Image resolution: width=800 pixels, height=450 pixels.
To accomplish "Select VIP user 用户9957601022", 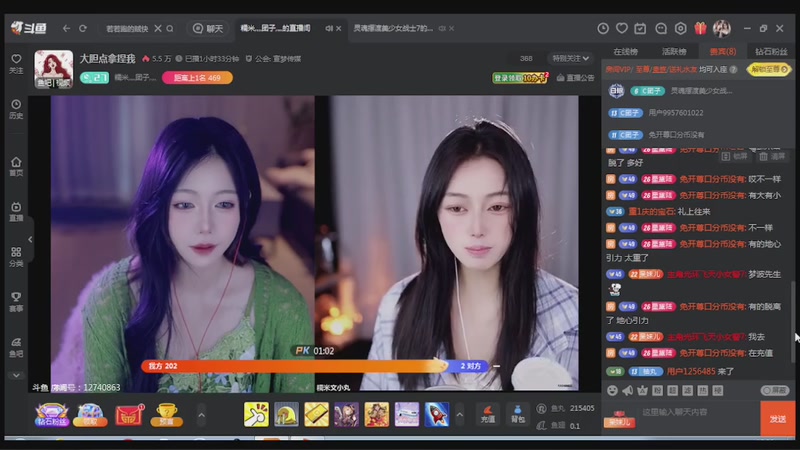I will pyautogui.click(x=676, y=113).
